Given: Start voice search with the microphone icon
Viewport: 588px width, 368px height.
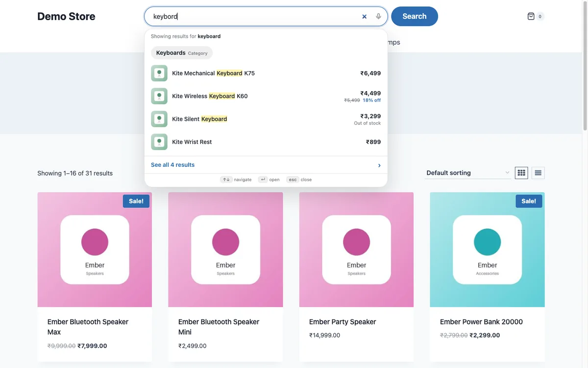Looking at the screenshot, I should [x=378, y=16].
